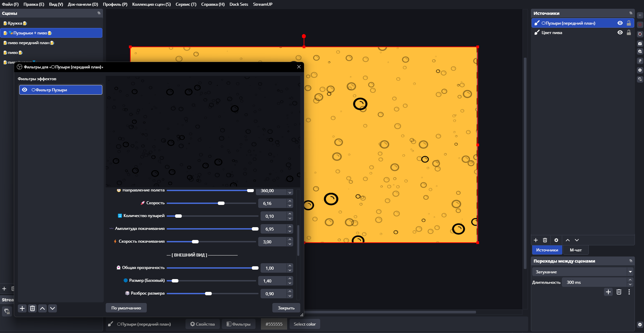The image size is (644, 333).
Task: Open the Сервис (T) menu
Action: tap(186, 4)
